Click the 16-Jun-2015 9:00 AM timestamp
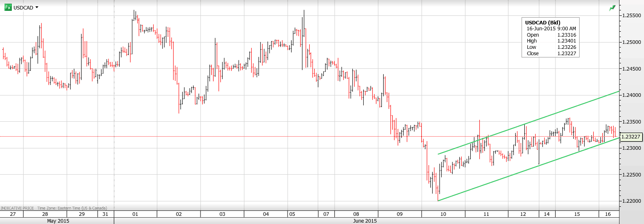This screenshot has height=224, width=644. 550,29
